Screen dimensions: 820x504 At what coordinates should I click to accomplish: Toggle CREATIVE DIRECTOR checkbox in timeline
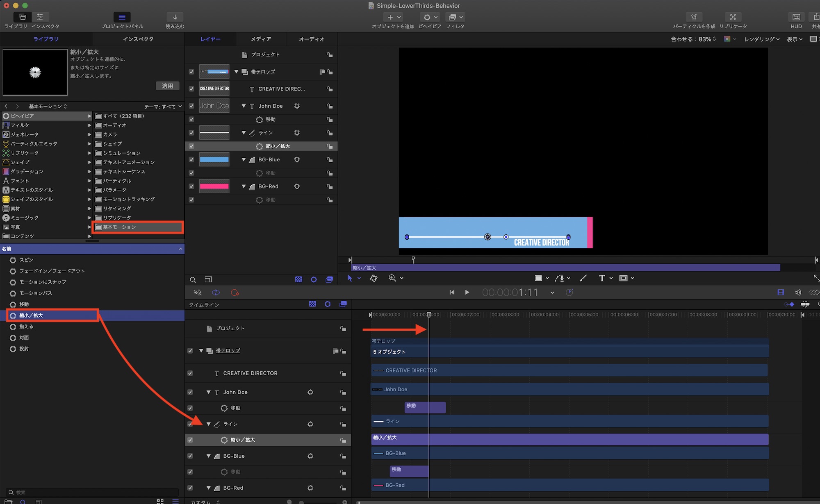[x=190, y=373]
